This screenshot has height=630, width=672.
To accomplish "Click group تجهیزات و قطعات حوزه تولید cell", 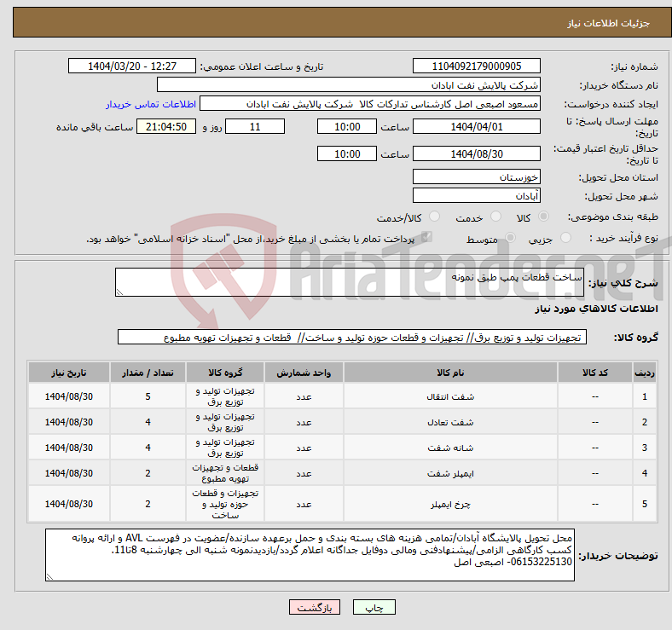I will tap(225, 504).
